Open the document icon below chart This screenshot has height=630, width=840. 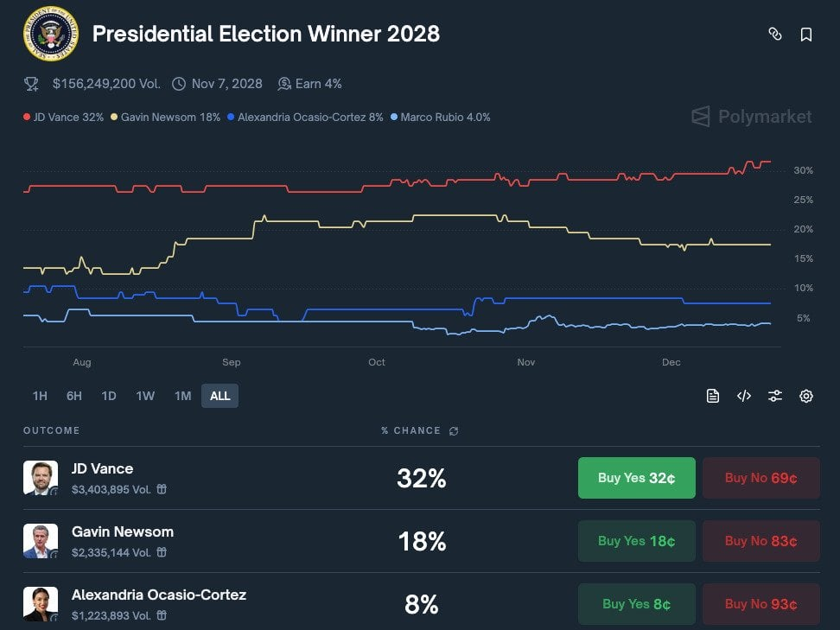713,396
